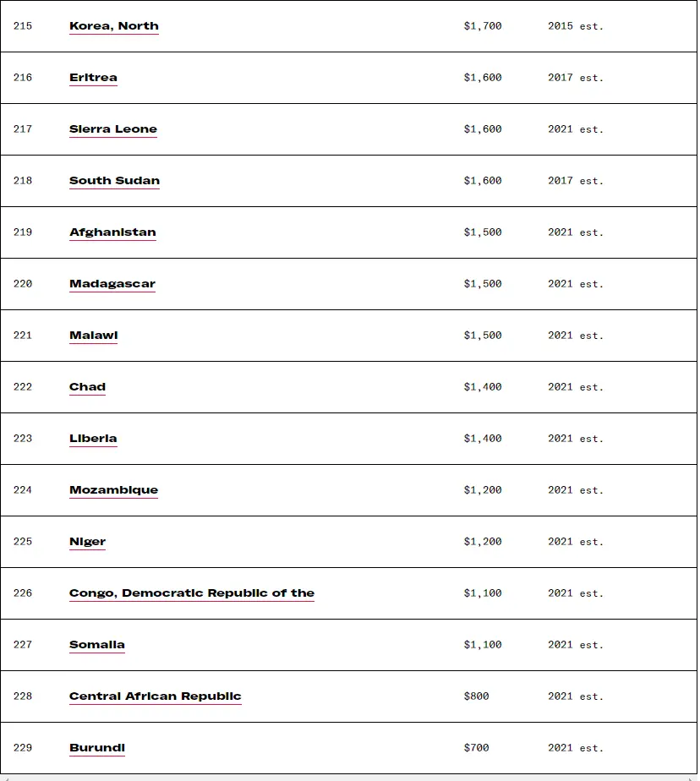
Task: Click the Madagascar country link
Action: point(112,284)
